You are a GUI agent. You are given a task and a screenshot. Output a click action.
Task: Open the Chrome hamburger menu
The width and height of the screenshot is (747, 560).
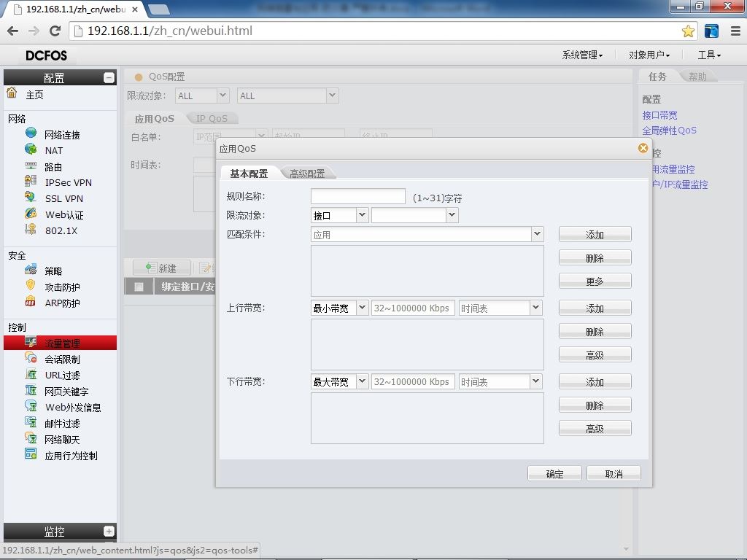click(735, 31)
